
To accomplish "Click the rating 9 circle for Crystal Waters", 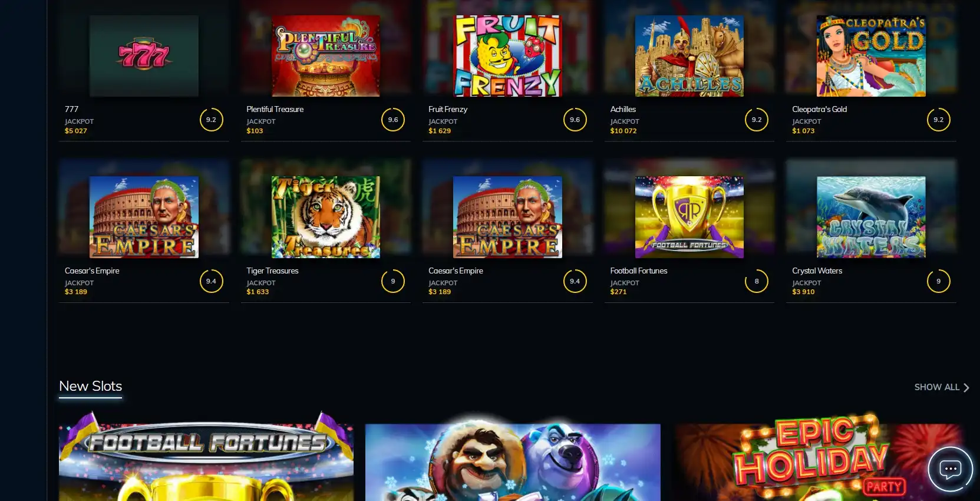I will coord(938,281).
